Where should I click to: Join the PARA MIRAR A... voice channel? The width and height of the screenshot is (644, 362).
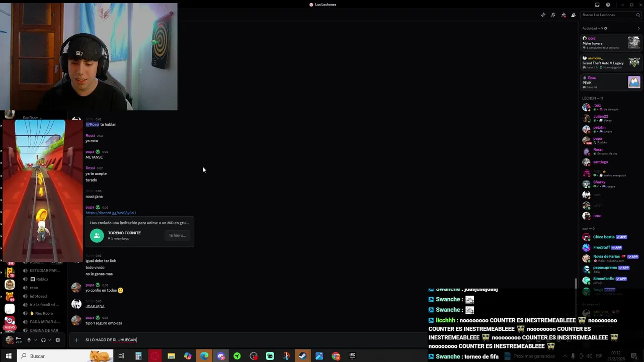[x=42, y=322]
